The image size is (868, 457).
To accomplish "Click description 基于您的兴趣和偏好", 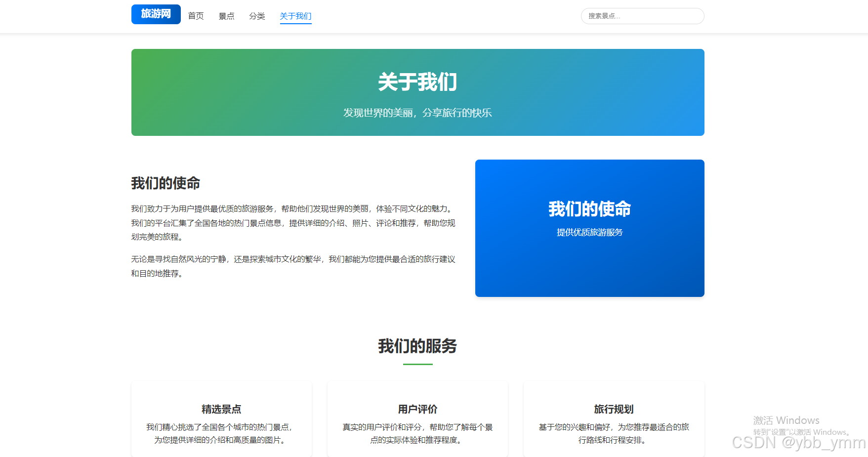I will 614,433.
